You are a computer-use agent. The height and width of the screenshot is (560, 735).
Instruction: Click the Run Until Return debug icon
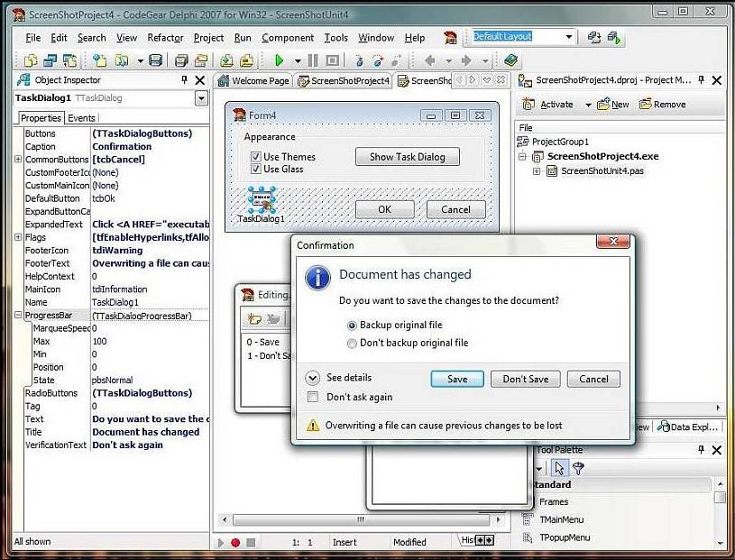point(397,60)
